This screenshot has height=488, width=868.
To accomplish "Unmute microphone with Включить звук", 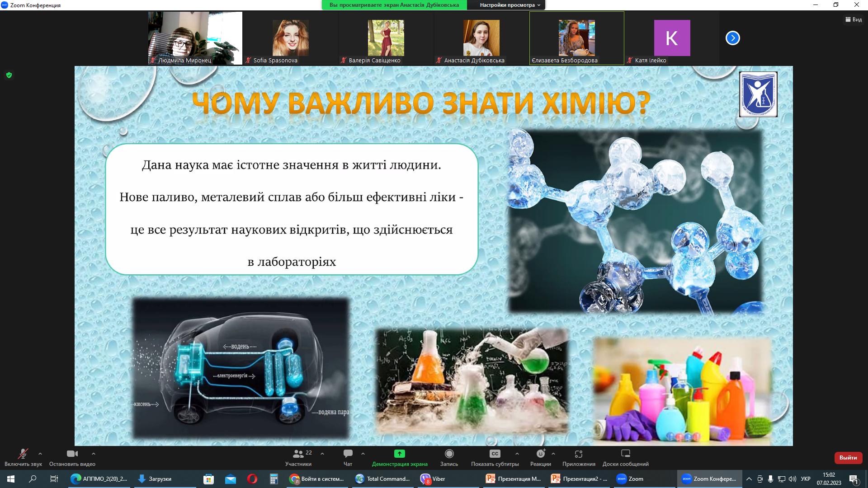I will click(23, 454).
